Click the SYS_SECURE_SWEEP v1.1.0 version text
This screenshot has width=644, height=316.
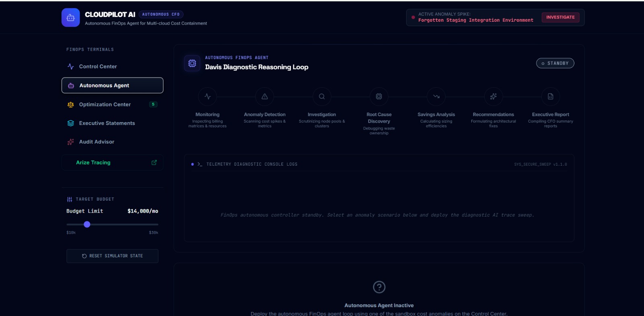(x=541, y=164)
